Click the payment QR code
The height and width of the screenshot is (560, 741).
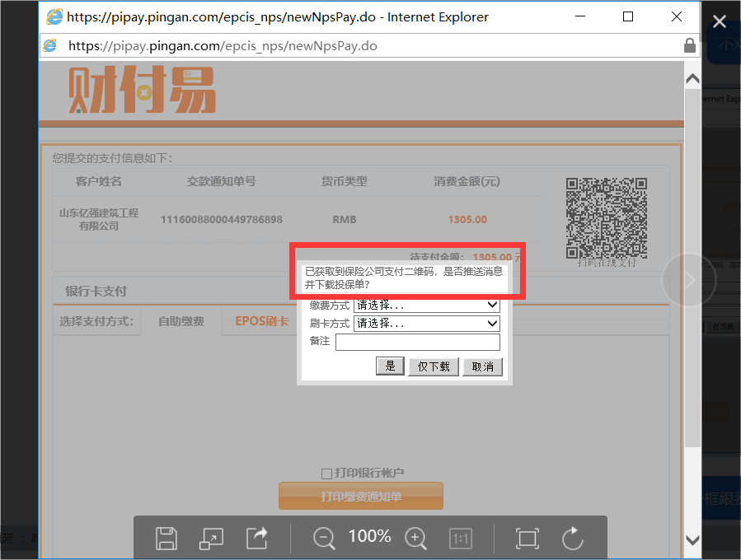607,218
